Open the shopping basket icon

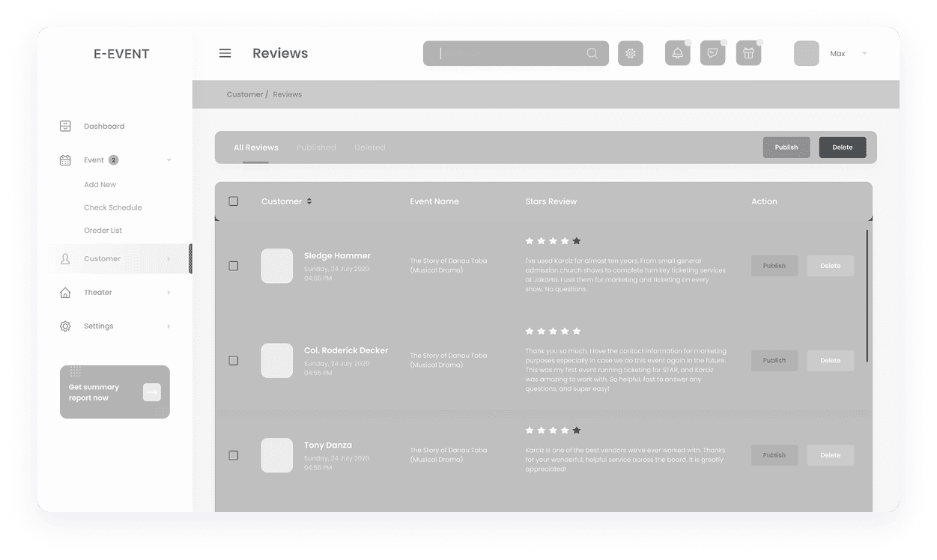point(748,52)
